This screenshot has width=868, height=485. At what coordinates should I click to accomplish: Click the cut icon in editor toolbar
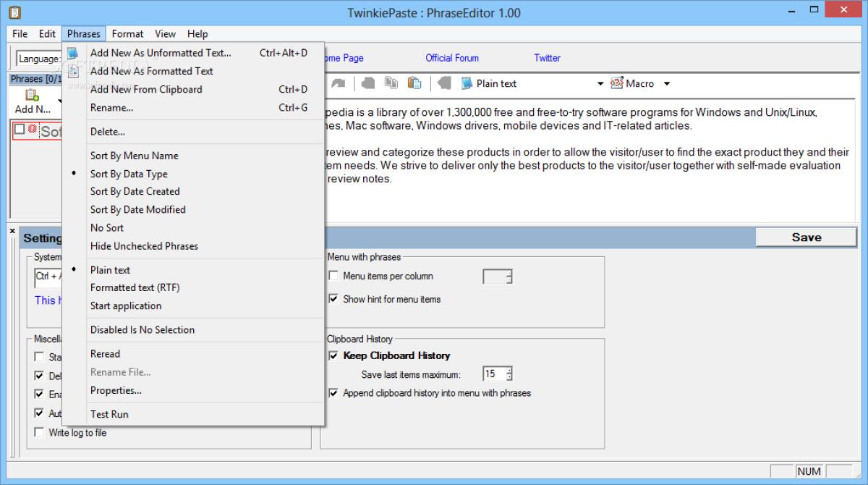[368, 83]
